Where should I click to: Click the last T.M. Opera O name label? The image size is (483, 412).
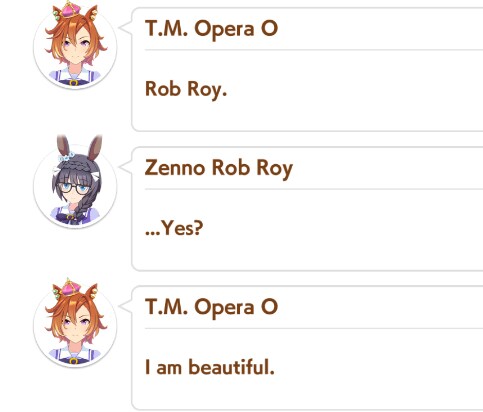(x=211, y=307)
